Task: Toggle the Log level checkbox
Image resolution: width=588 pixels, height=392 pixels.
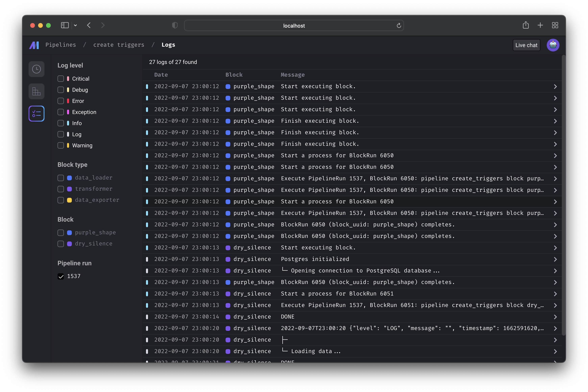Action: click(61, 134)
